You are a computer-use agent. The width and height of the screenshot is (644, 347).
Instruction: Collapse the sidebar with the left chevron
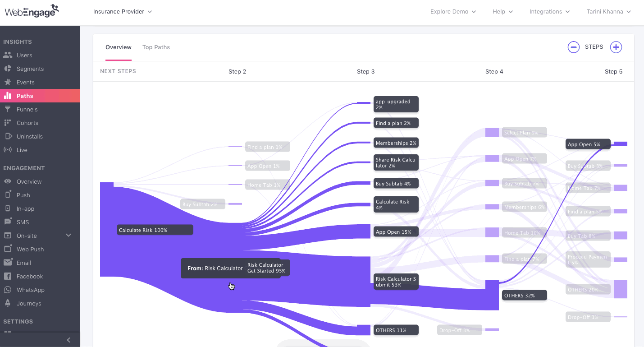[x=69, y=340]
